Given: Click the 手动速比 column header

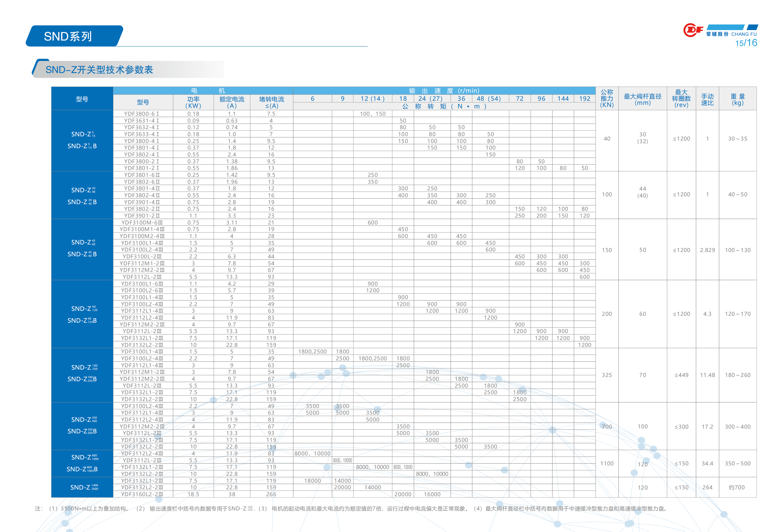Looking at the screenshot, I should pos(707,100).
